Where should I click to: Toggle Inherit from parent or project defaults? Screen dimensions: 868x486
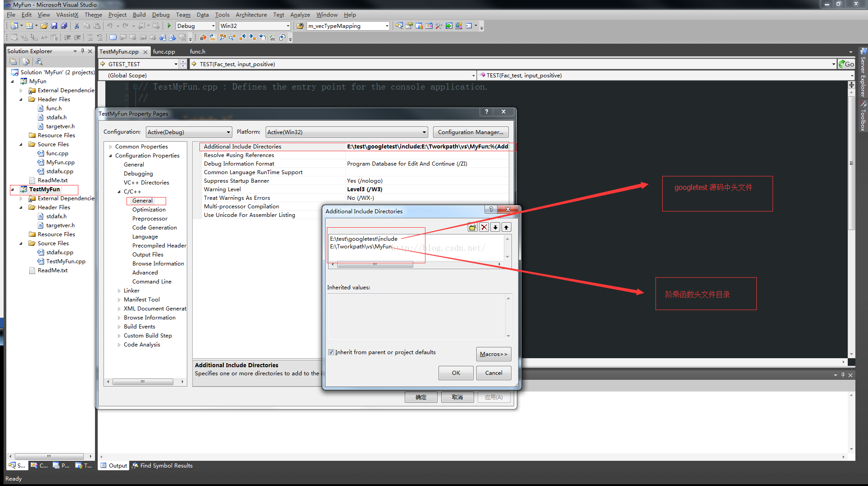click(x=331, y=352)
